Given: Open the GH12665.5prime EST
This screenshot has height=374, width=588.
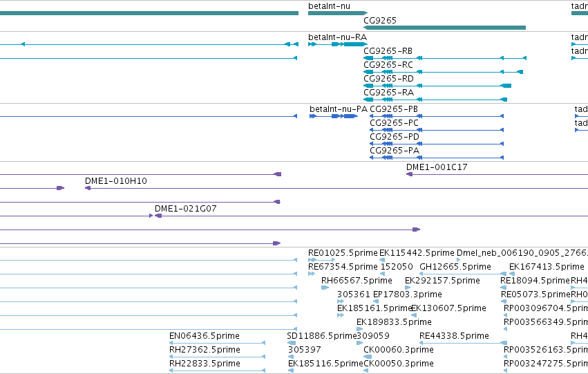Looking at the screenshot, I should pyautogui.click(x=455, y=267).
